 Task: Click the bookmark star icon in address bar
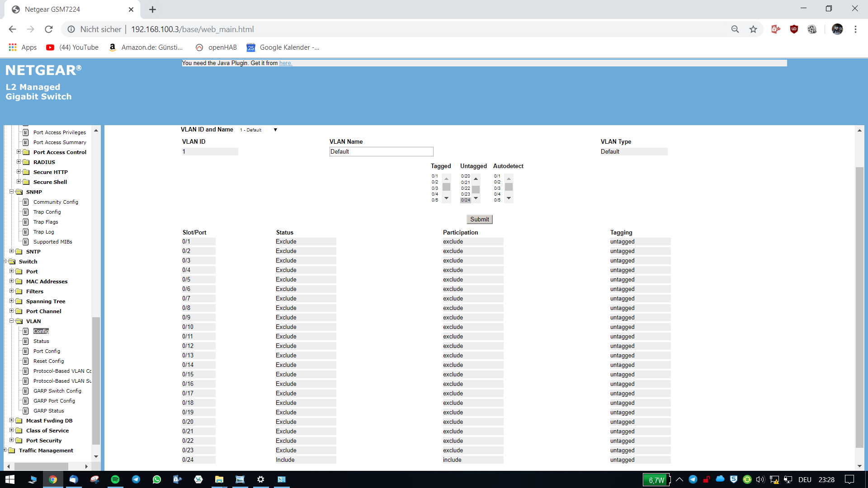pos(753,29)
